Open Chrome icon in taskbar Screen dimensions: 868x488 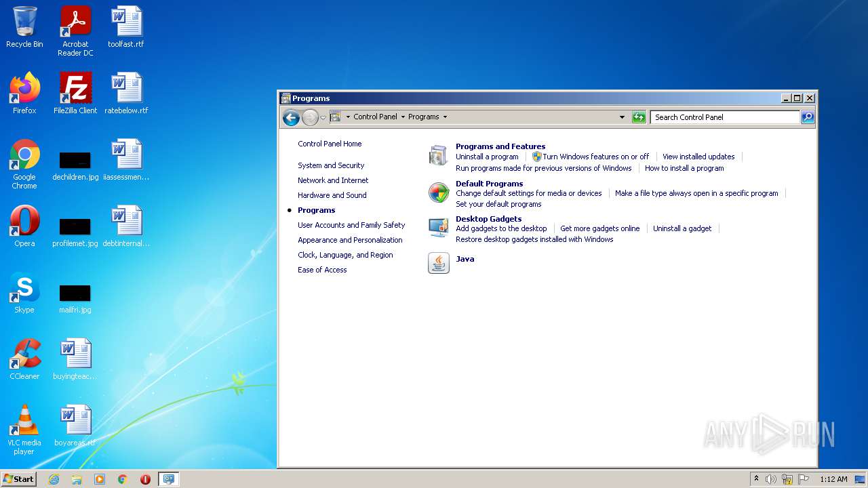point(123,479)
